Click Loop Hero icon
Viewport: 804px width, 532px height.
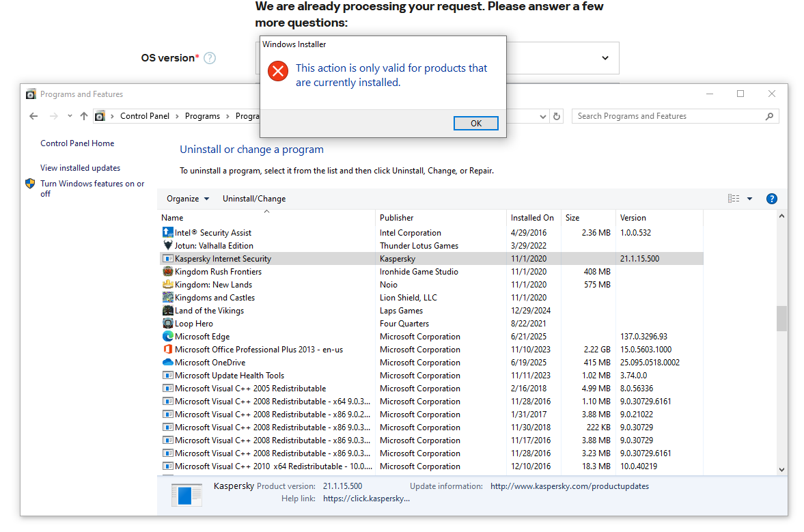tap(167, 323)
